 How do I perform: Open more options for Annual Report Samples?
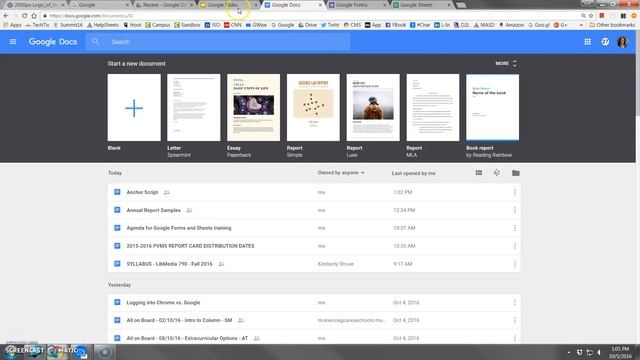click(x=515, y=210)
